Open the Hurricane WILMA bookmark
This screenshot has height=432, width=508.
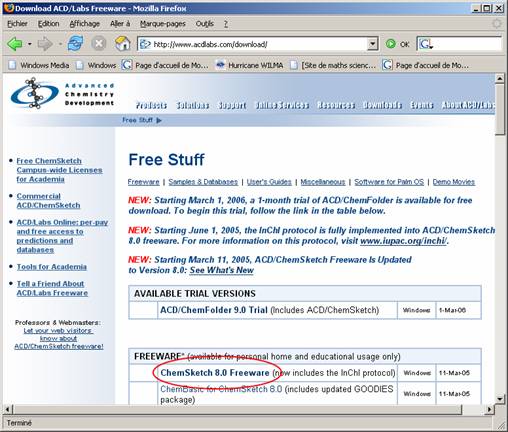(x=249, y=65)
